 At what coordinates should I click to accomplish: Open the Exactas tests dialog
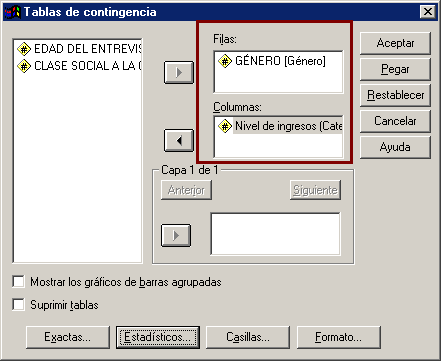click(x=68, y=337)
